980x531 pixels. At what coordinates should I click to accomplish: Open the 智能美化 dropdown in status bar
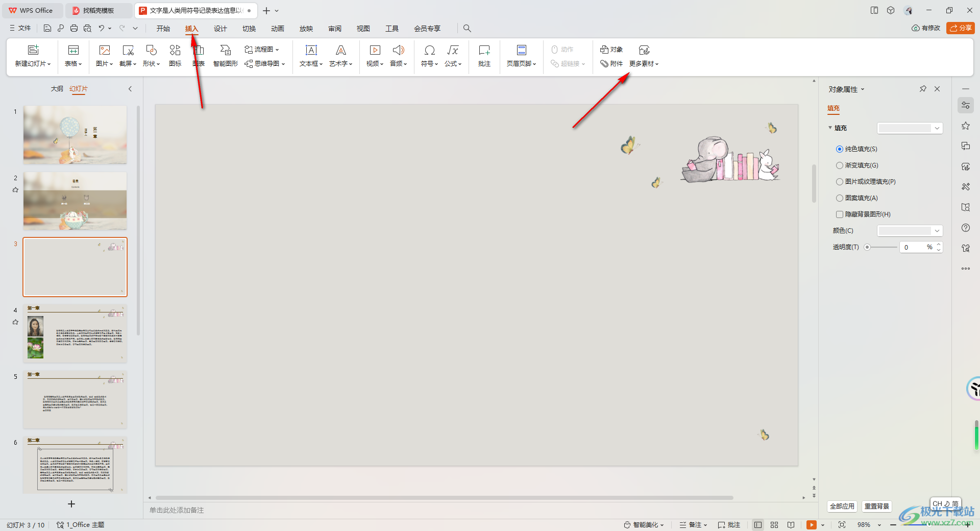pyautogui.click(x=644, y=525)
